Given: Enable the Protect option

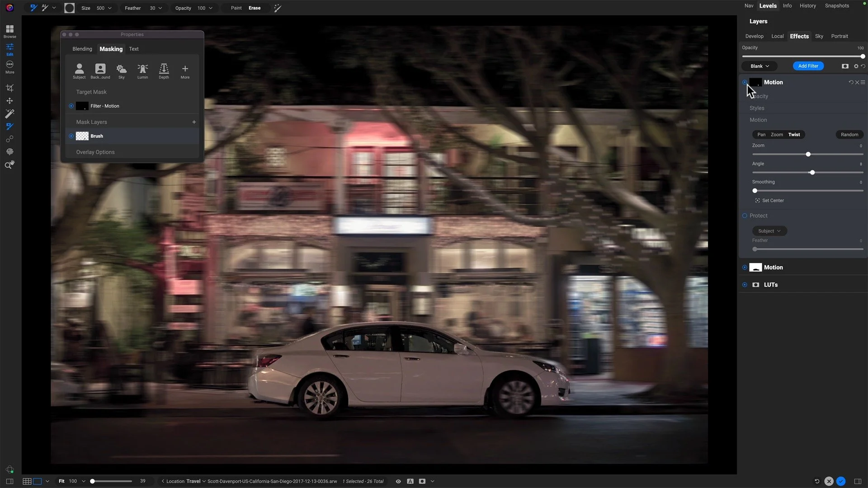Looking at the screenshot, I should click(745, 216).
